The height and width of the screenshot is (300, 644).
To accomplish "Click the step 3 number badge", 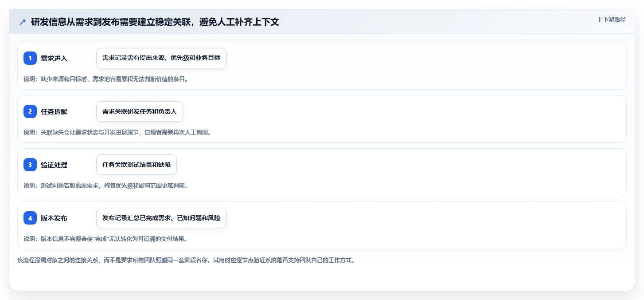I will point(30,165).
